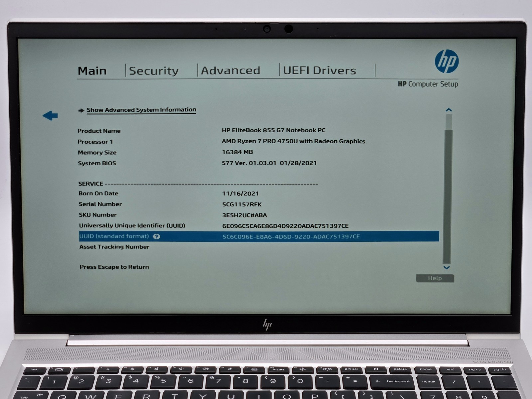Viewport: 532px width, 399px height.
Task: Click the Asset Tracking Number label
Action: coord(114,247)
